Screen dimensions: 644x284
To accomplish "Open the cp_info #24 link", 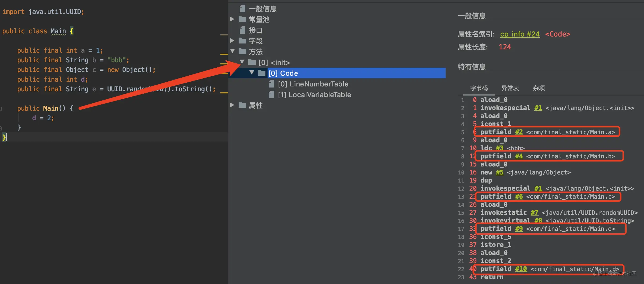I will pos(520,34).
